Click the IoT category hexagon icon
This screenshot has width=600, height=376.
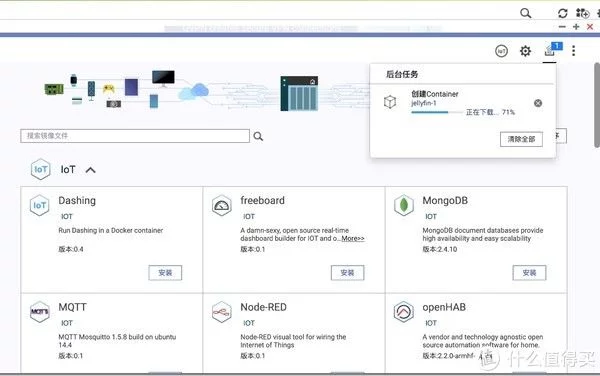[x=41, y=169]
